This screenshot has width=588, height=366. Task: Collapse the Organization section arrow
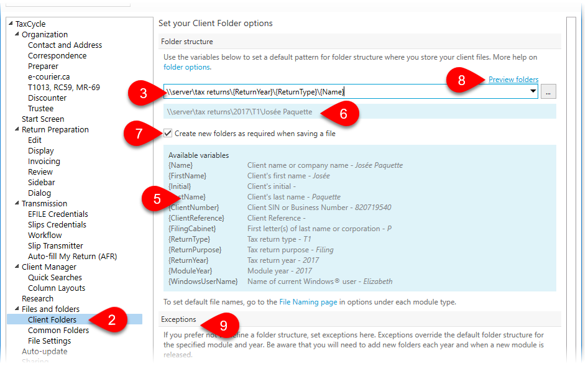coord(17,34)
